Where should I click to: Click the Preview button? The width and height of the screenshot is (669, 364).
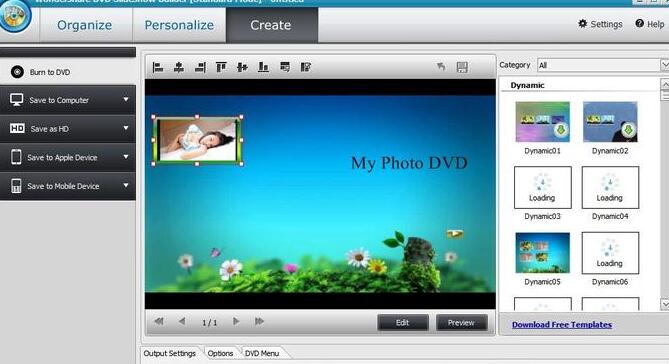pyautogui.click(x=461, y=323)
